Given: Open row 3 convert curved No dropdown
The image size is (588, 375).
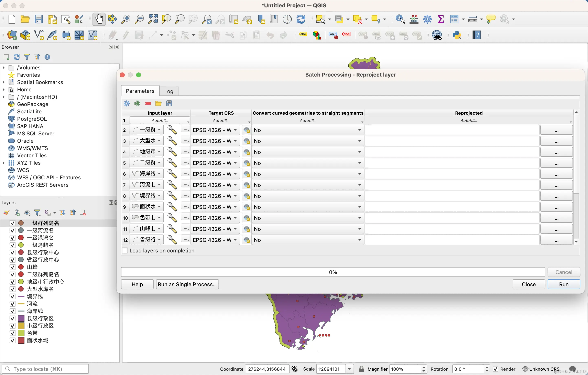Looking at the screenshot, I should click(x=308, y=141).
